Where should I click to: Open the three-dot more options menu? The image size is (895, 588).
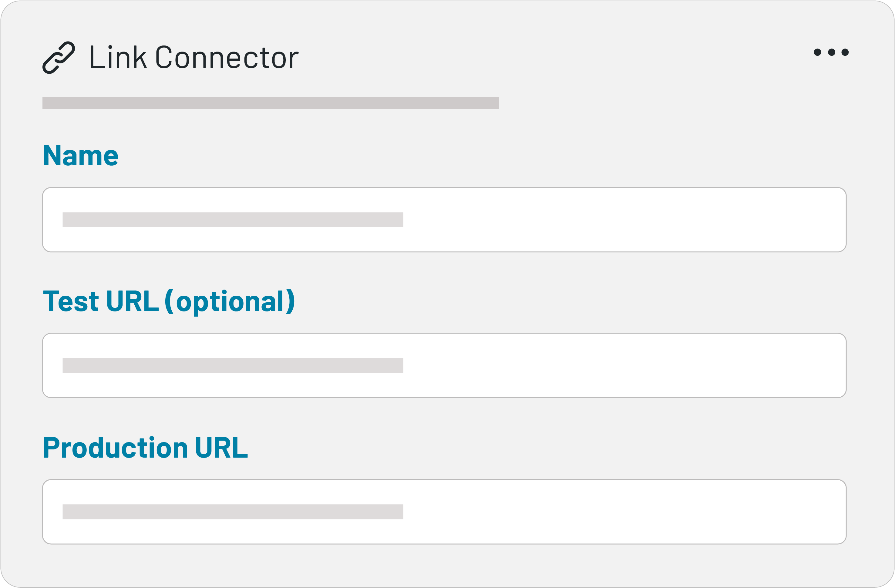(x=831, y=52)
